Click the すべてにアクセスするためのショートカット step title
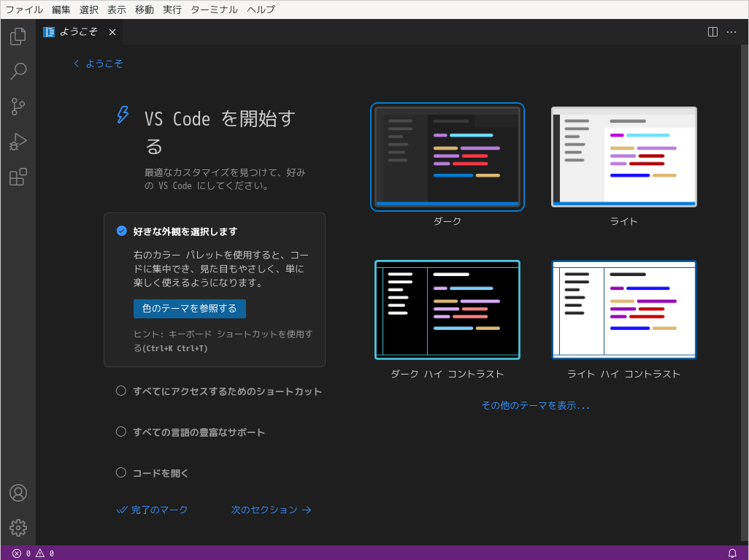The image size is (749, 560). click(x=227, y=391)
